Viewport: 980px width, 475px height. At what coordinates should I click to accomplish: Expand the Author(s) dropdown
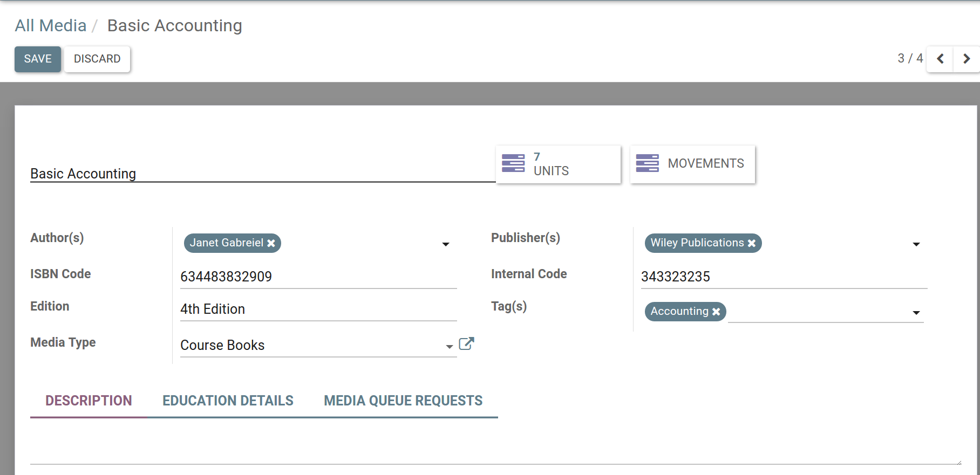click(x=446, y=244)
